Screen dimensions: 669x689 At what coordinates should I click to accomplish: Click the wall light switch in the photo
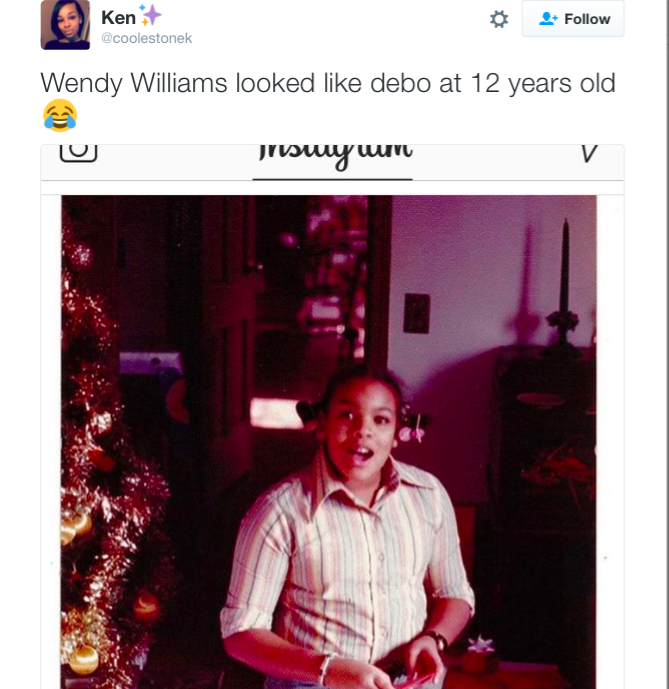416,313
